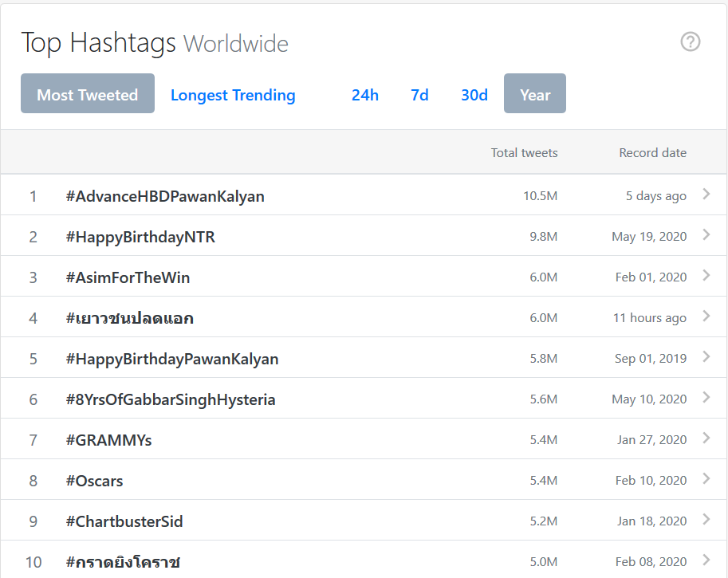
Task: Open the #GRAMMYs hashtag
Action: [x=108, y=440]
